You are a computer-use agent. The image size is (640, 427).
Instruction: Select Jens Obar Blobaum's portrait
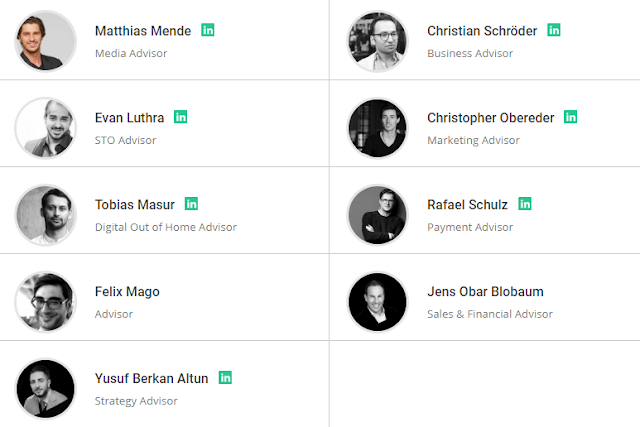point(378,302)
